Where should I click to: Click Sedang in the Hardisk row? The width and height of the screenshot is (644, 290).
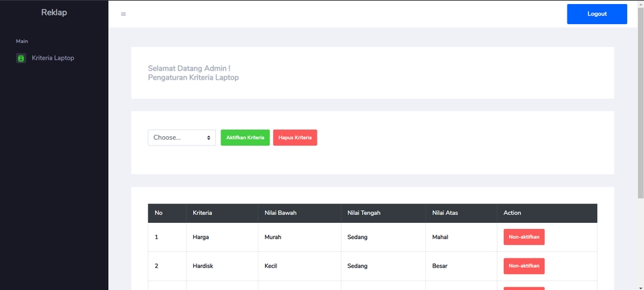point(383,266)
